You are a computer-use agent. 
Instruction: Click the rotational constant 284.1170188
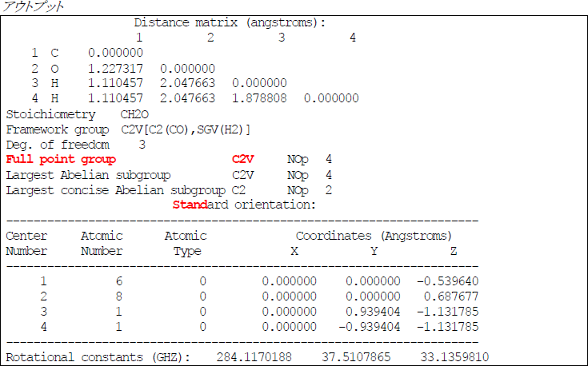point(254,357)
